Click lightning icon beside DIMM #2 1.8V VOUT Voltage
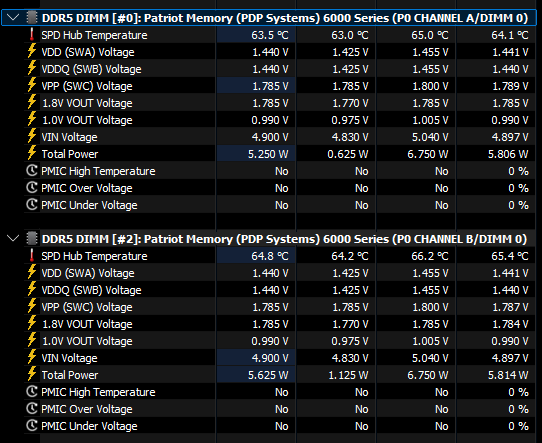The width and height of the screenshot is (542, 443). click(32, 323)
